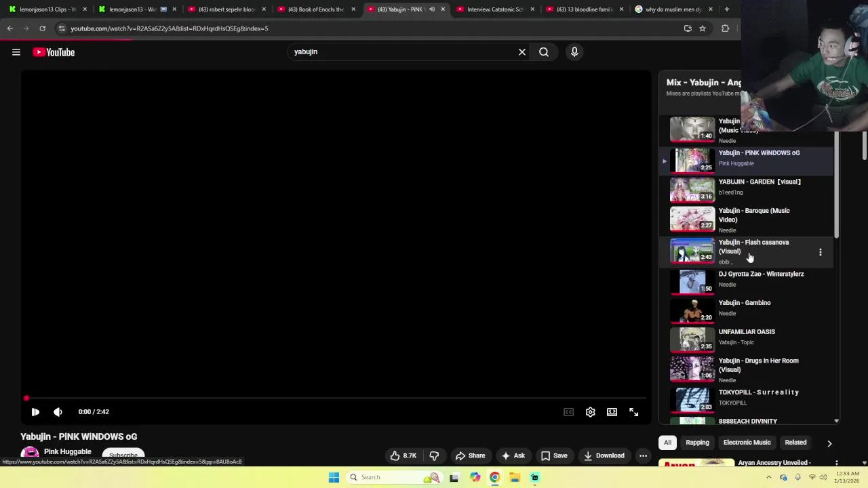Open the Ask AI button

tap(513, 455)
